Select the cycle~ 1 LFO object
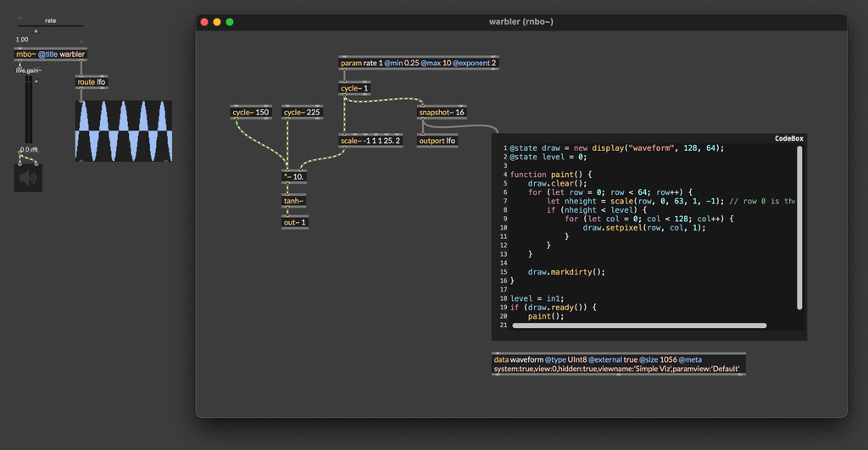The height and width of the screenshot is (450, 868). pos(354,88)
